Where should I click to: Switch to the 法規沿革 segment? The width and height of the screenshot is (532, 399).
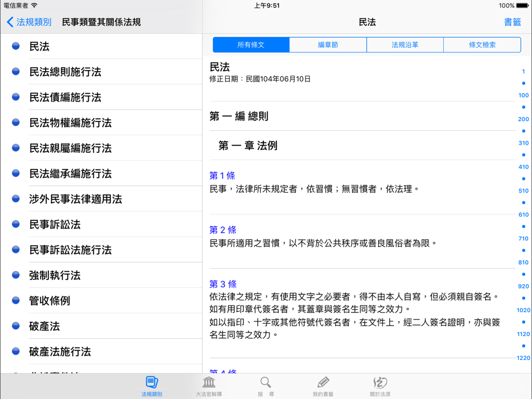point(405,45)
